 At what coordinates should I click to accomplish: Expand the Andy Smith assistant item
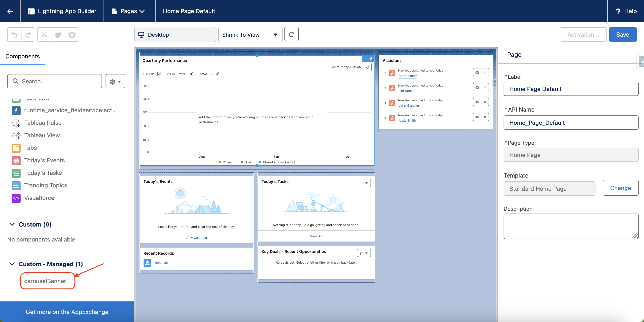click(385, 118)
